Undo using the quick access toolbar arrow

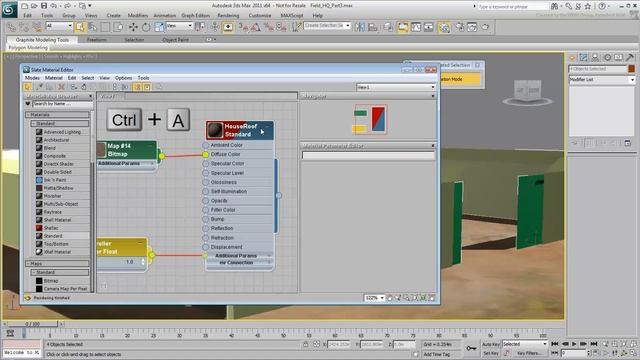tap(53, 6)
